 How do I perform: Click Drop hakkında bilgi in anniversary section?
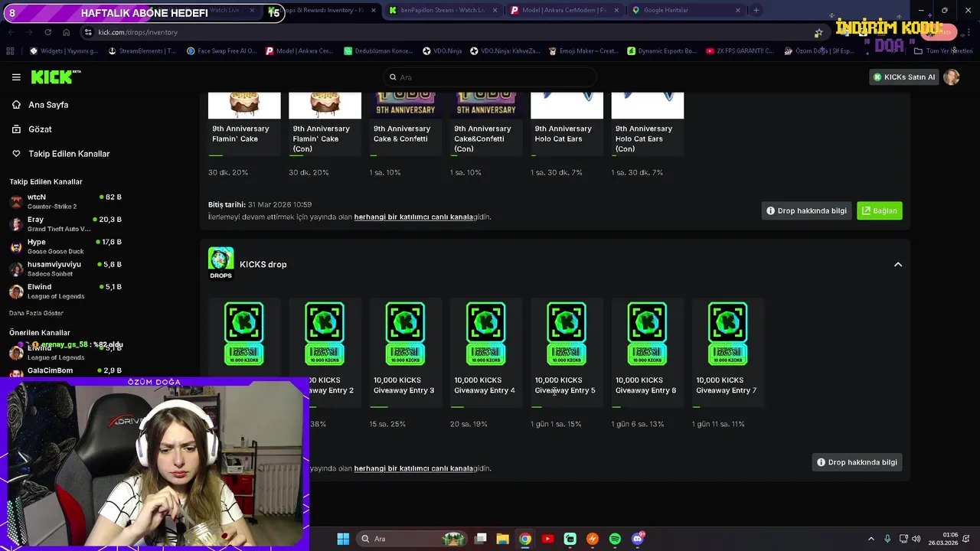(x=806, y=210)
